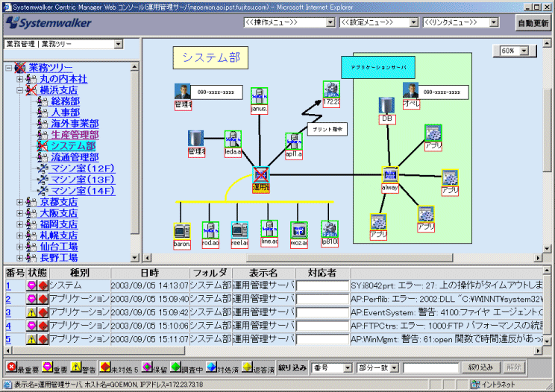
Task: Select 福岡支店 in the tree
Action: coord(59,224)
